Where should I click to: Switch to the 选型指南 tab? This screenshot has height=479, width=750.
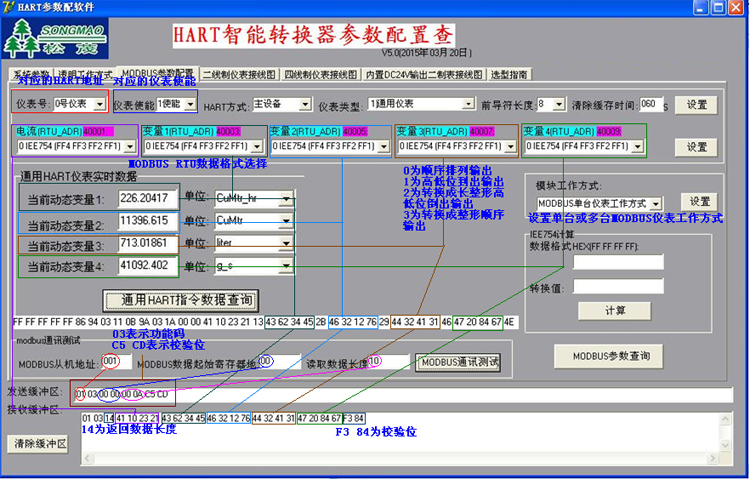[x=509, y=75]
